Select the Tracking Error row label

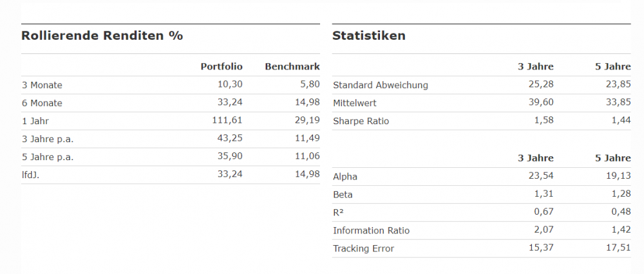pos(363,248)
